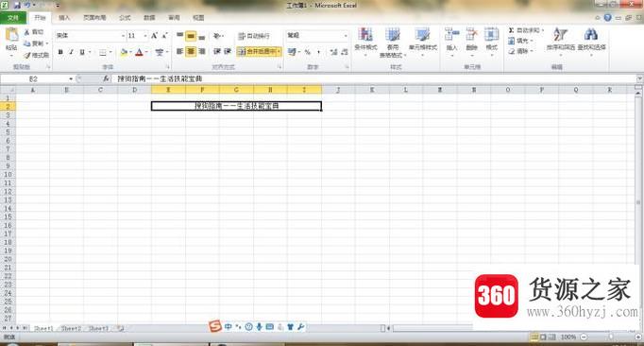This screenshot has height=346, width=644.
Task: Open the Insert ribbon tab
Action: 64,18
